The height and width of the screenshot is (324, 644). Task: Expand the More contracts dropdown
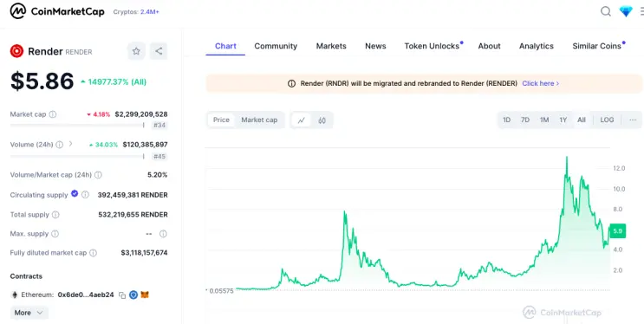coord(29,313)
